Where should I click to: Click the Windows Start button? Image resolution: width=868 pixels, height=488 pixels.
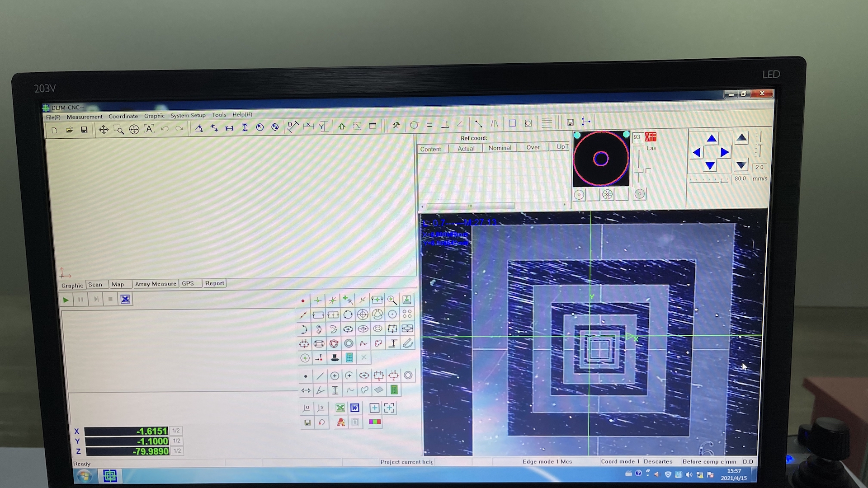84,476
